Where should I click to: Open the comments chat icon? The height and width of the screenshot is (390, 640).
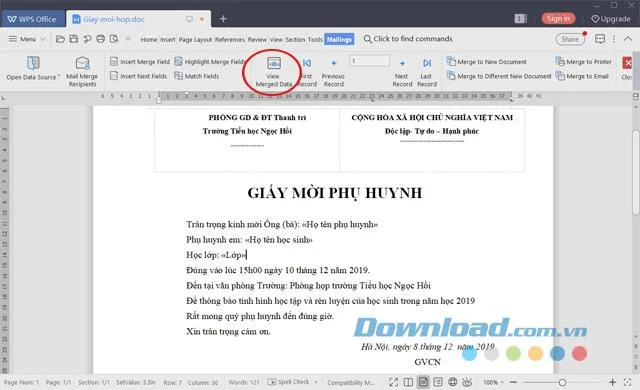[600, 39]
